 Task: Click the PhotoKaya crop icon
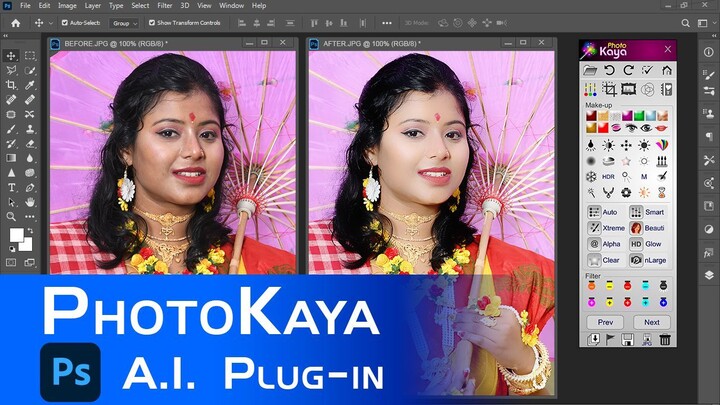[609, 89]
